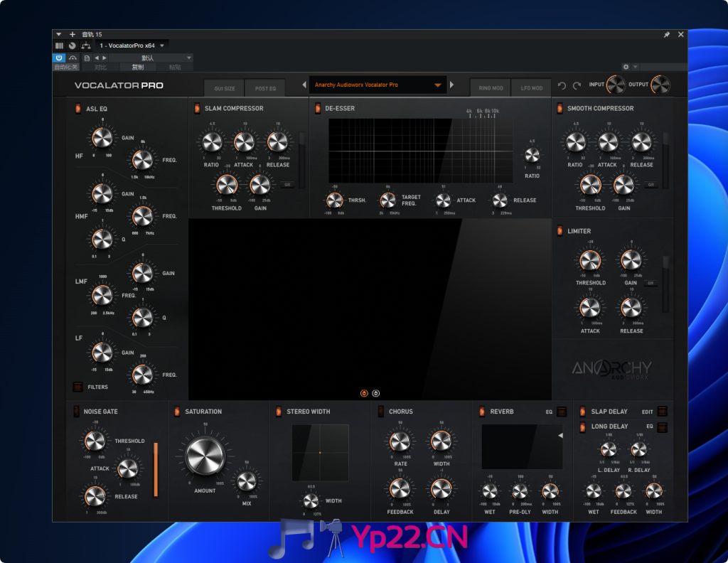Click the preset document icon

point(87,58)
